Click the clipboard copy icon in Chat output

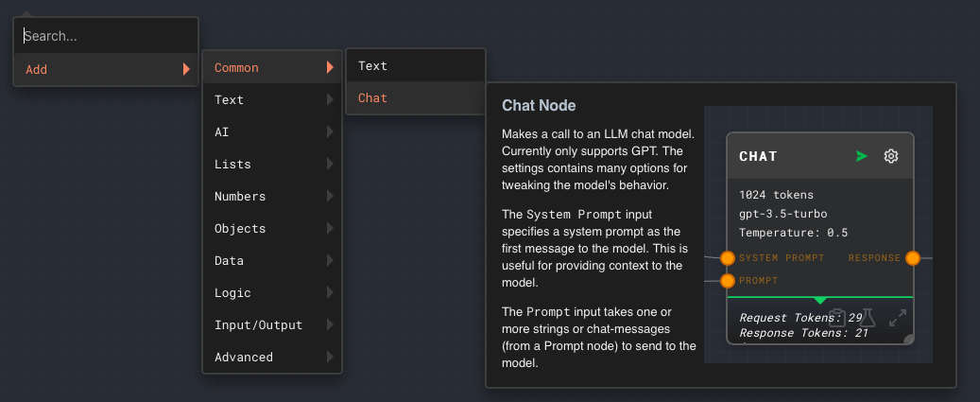point(837,318)
